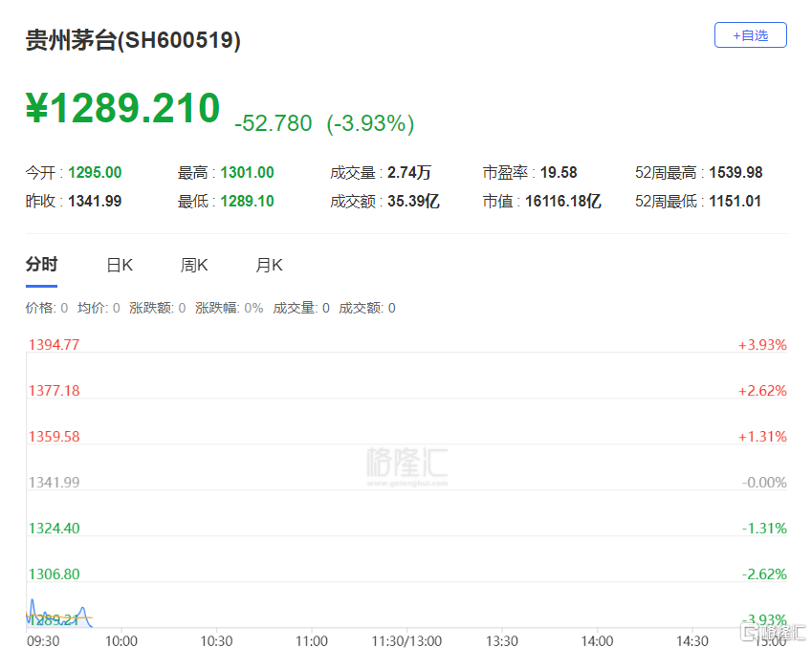Click the -0.00% right axis label
This screenshot has height=648, width=812.
click(x=764, y=483)
